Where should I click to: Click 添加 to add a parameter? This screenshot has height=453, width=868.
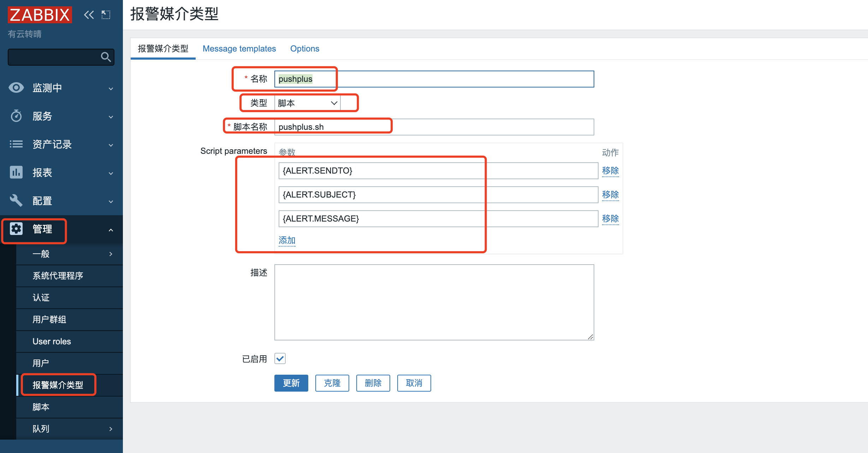(287, 240)
